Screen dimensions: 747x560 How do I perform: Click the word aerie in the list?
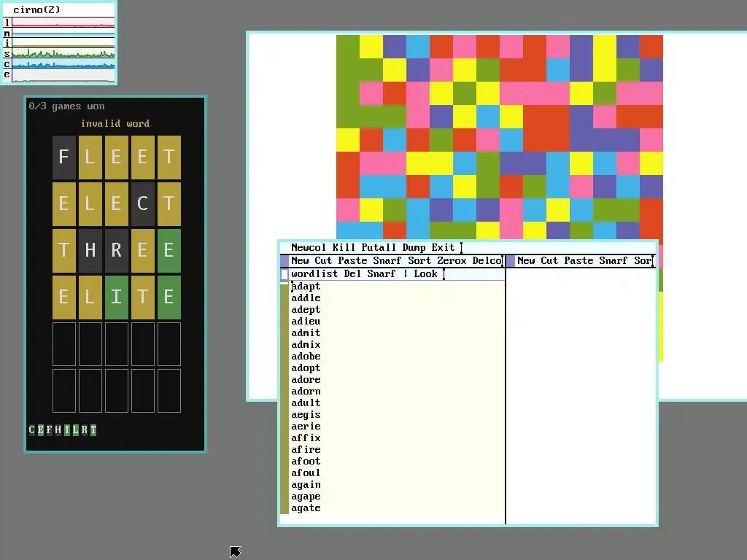306,426
